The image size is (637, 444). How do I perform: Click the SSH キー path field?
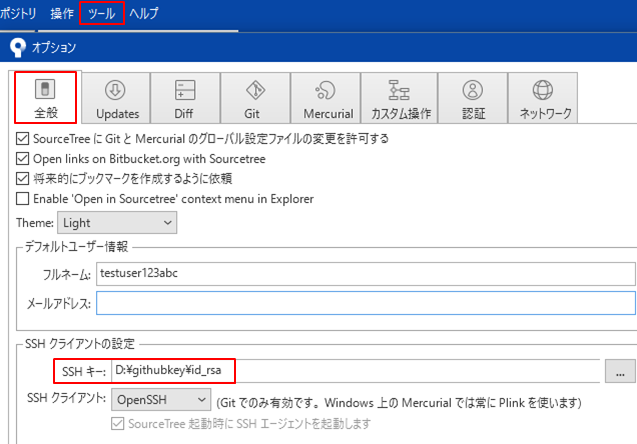355,371
